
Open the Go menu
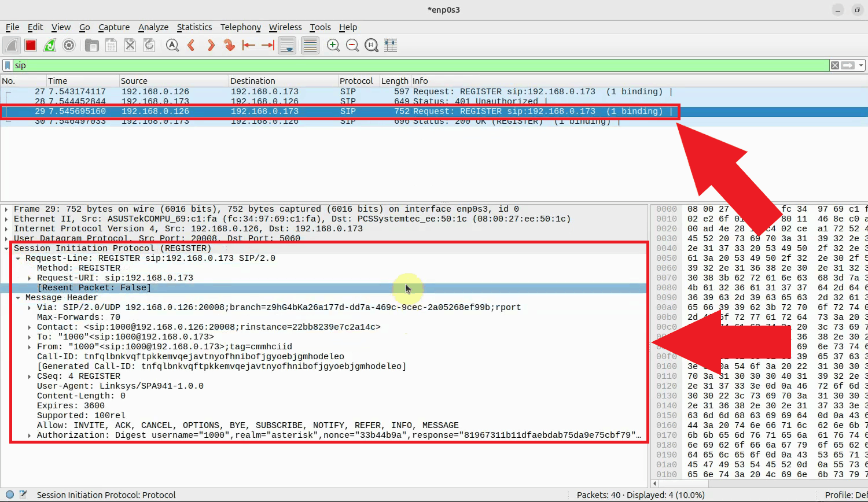pos(84,27)
